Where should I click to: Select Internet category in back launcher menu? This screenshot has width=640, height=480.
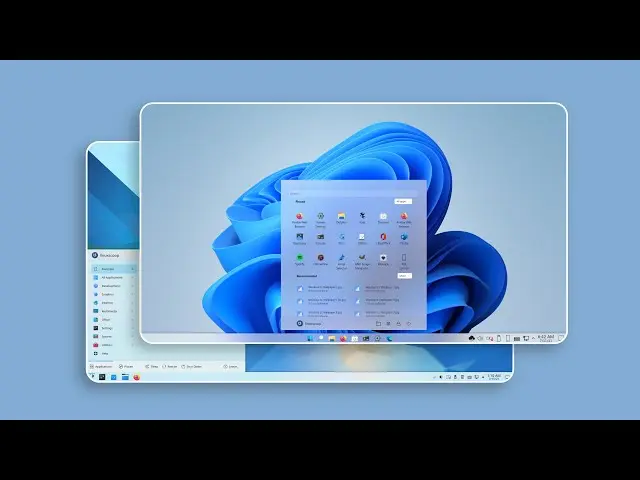pos(113,303)
